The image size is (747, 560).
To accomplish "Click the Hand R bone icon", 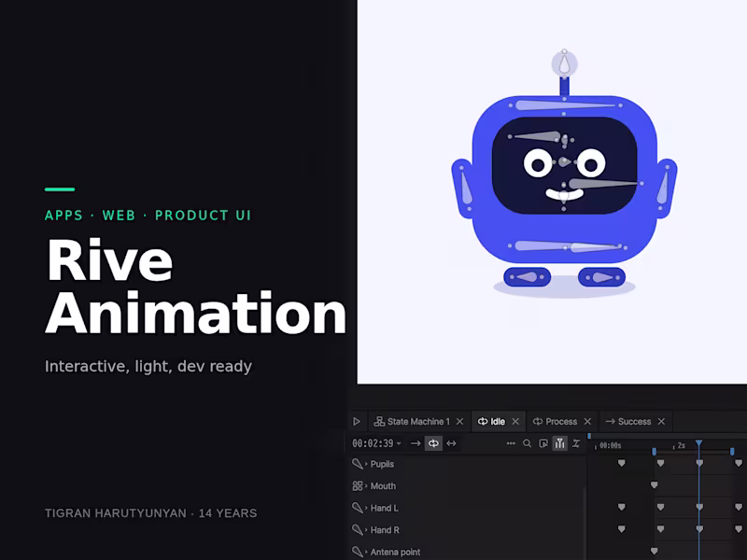I will (358, 529).
